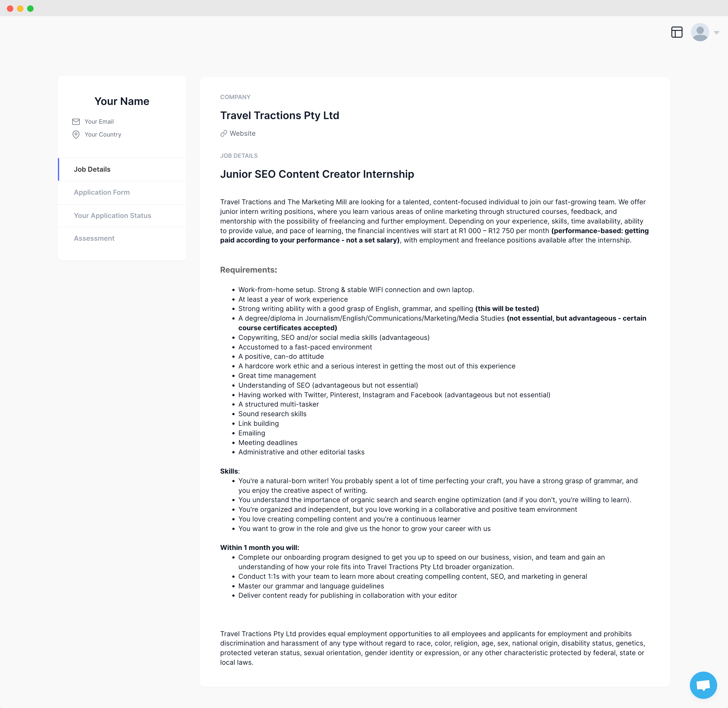Click the link icon beside Website

pyautogui.click(x=223, y=134)
